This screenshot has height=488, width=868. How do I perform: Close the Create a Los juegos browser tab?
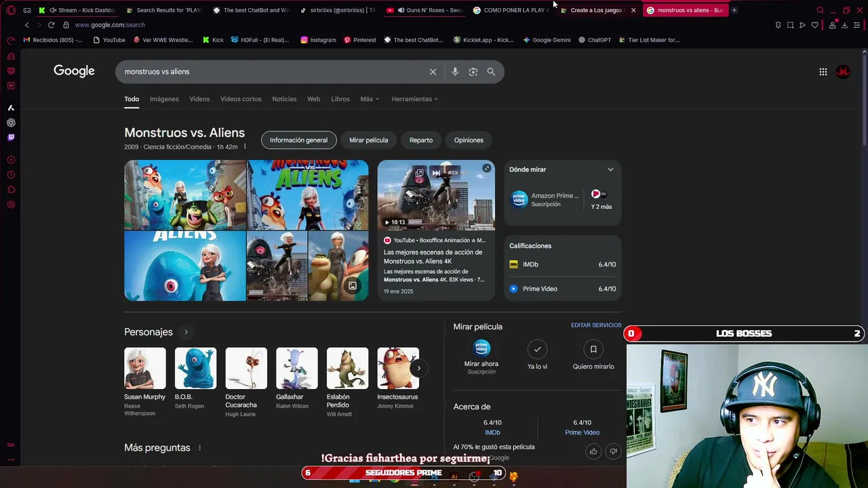coord(633,10)
